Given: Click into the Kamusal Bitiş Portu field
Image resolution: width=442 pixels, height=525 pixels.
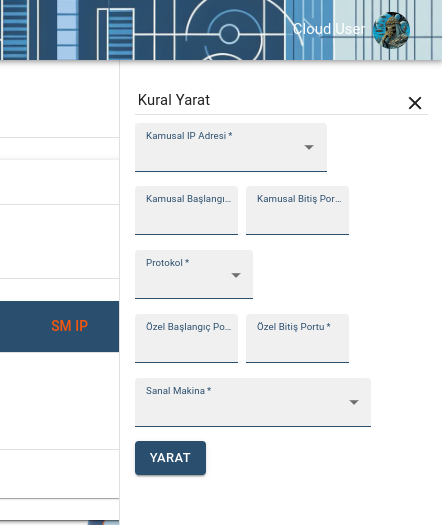Looking at the screenshot, I should 297,210.
